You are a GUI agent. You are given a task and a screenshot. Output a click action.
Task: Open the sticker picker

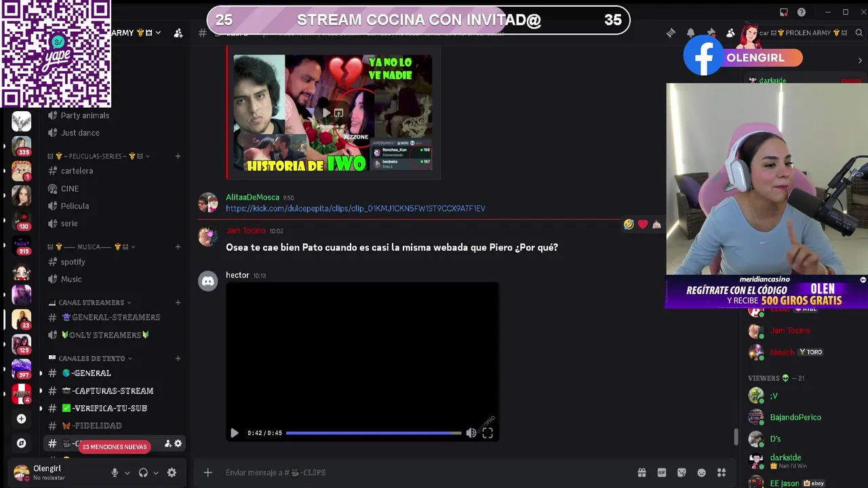(x=682, y=472)
